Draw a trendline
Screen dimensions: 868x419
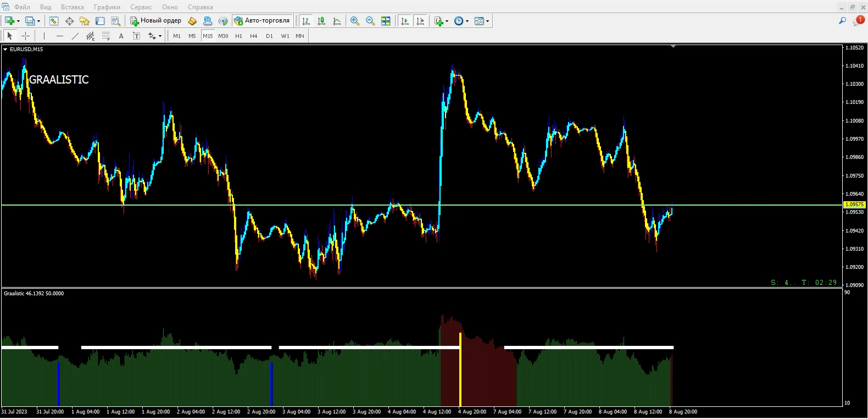[75, 36]
